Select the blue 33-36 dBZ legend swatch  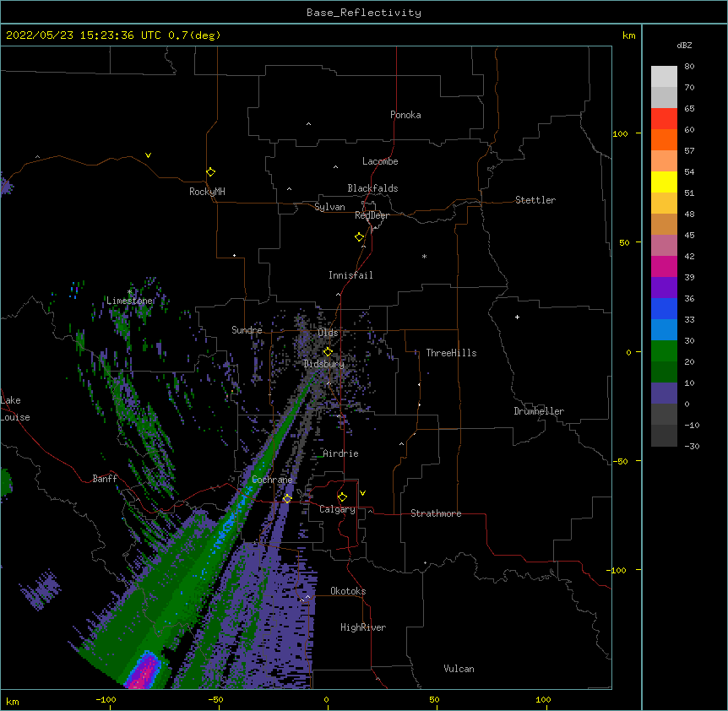pyautogui.click(x=664, y=308)
